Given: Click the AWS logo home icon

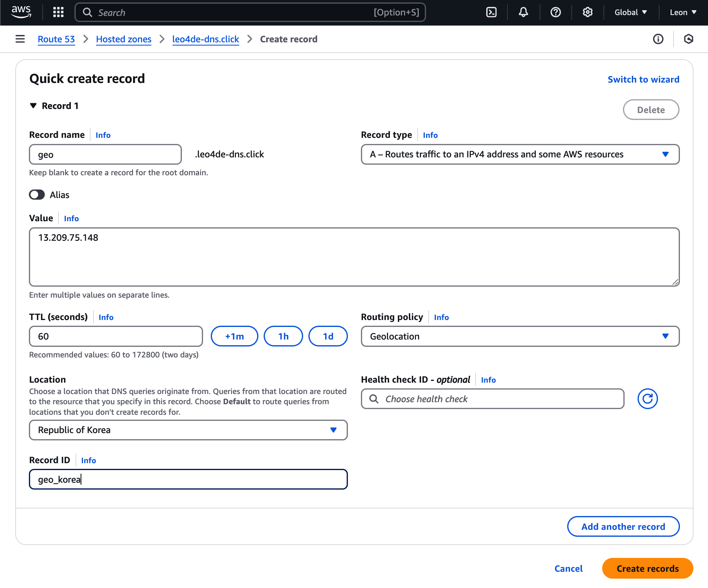Looking at the screenshot, I should 21,12.
